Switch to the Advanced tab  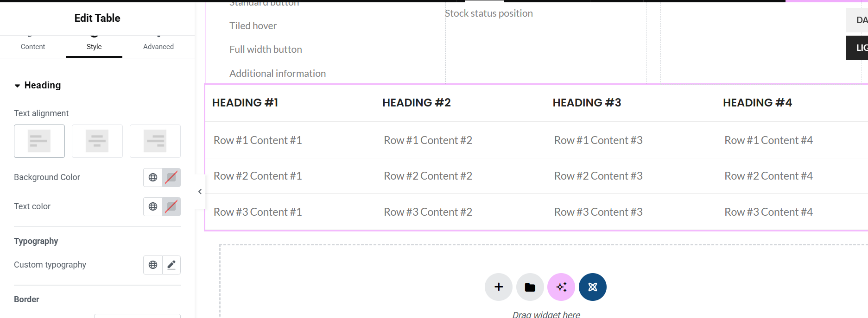(x=158, y=46)
